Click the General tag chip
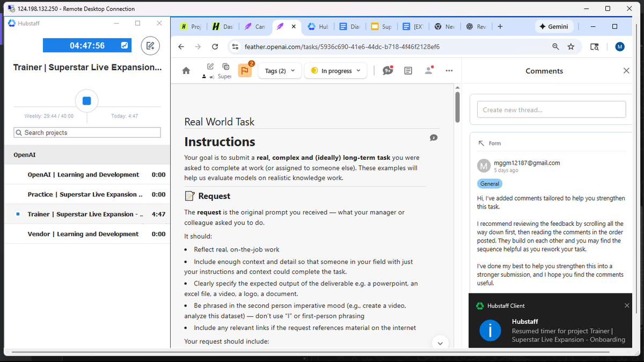The image size is (644, 362). 489,183
